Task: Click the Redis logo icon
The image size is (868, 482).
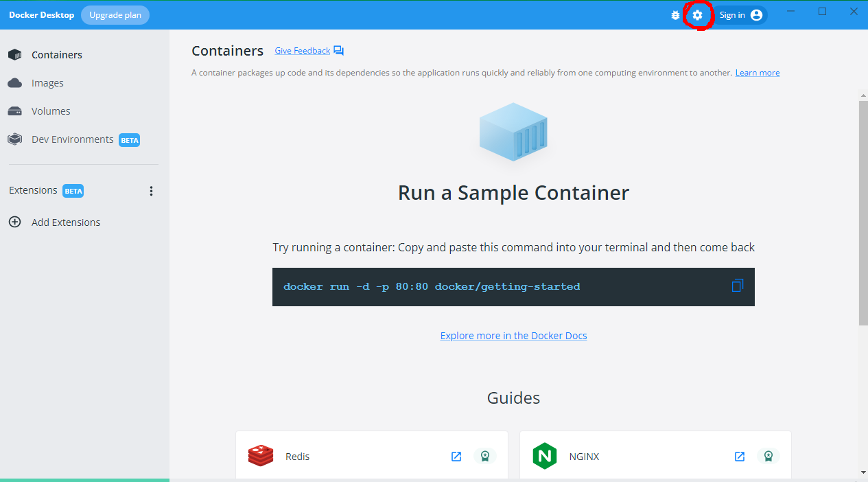Action: pos(261,456)
